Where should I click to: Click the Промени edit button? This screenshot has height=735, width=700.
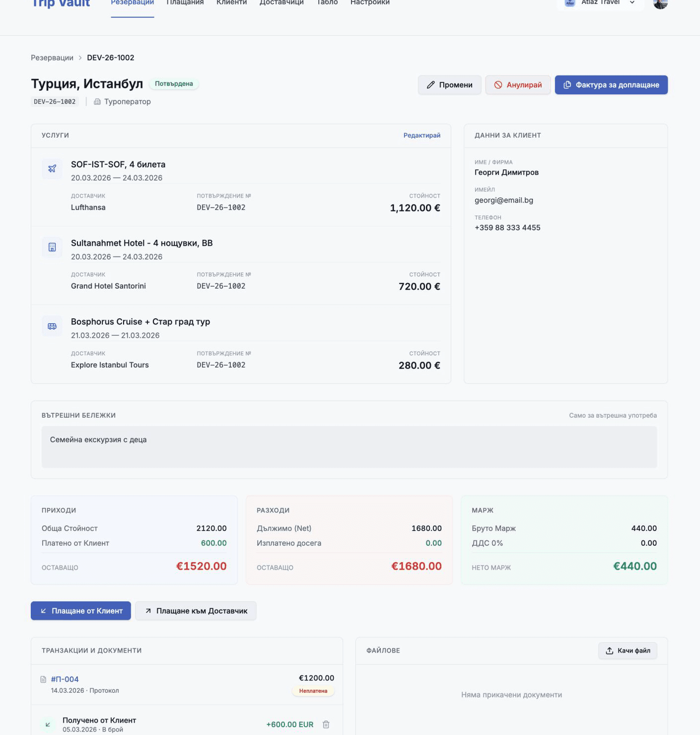[x=449, y=85]
